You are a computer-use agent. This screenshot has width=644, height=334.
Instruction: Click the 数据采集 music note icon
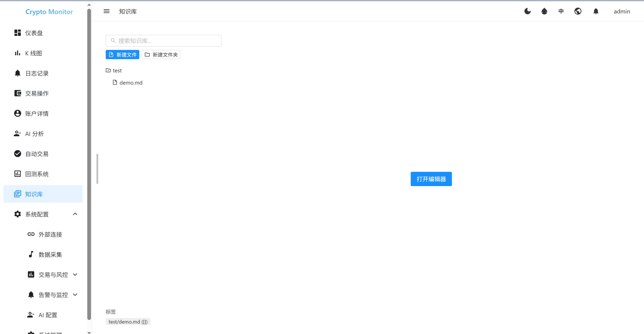pos(31,254)
